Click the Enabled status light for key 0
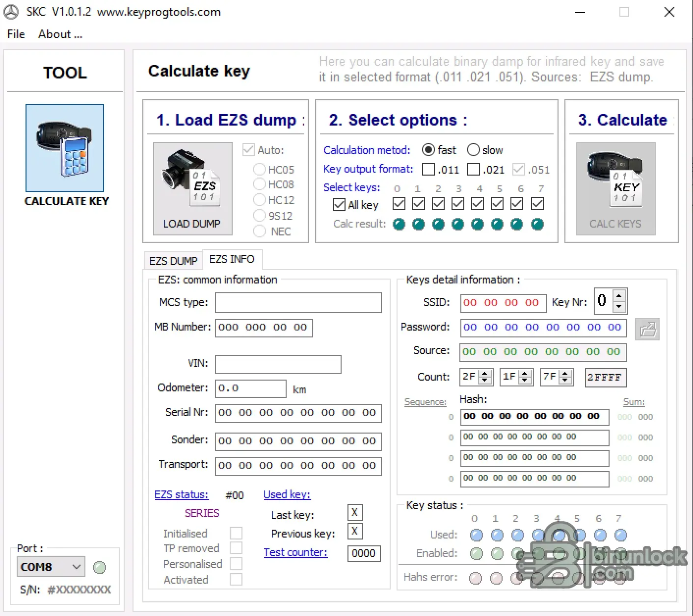The image size is (693, 616). (476, 554)
